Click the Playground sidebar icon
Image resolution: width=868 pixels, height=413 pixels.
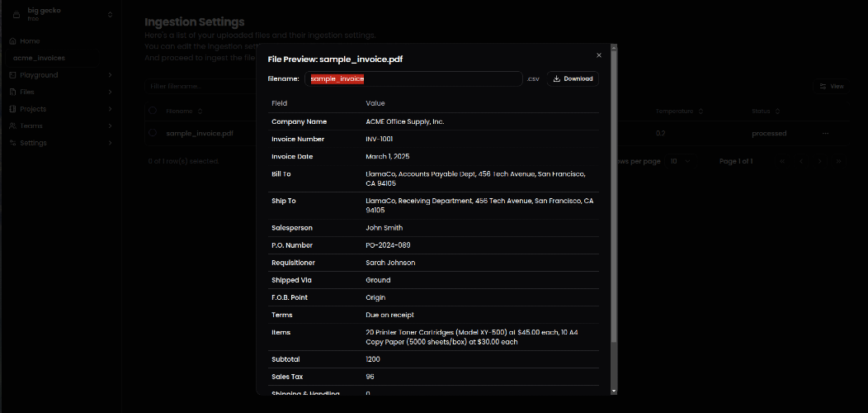[12, 75]
